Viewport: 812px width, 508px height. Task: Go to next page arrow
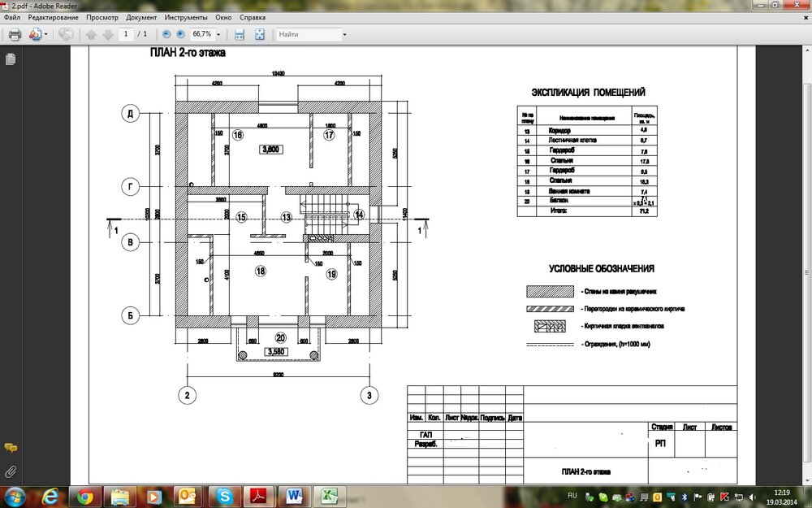[108, 35]
